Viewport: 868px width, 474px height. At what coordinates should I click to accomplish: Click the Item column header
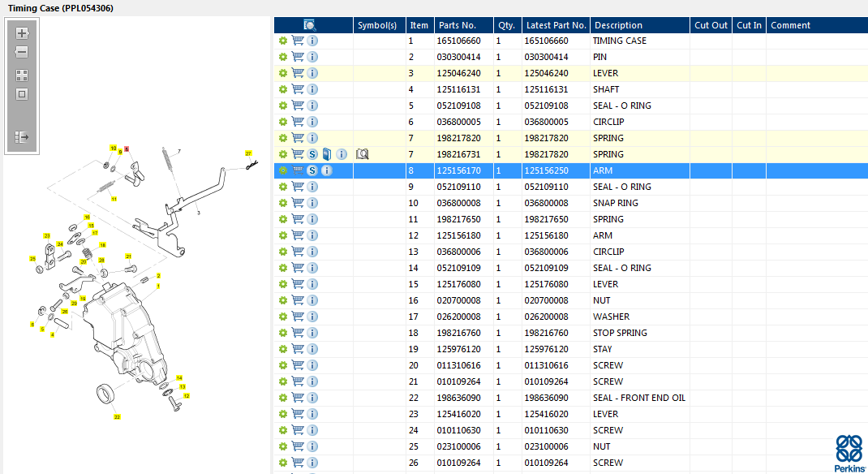[419, 25]
